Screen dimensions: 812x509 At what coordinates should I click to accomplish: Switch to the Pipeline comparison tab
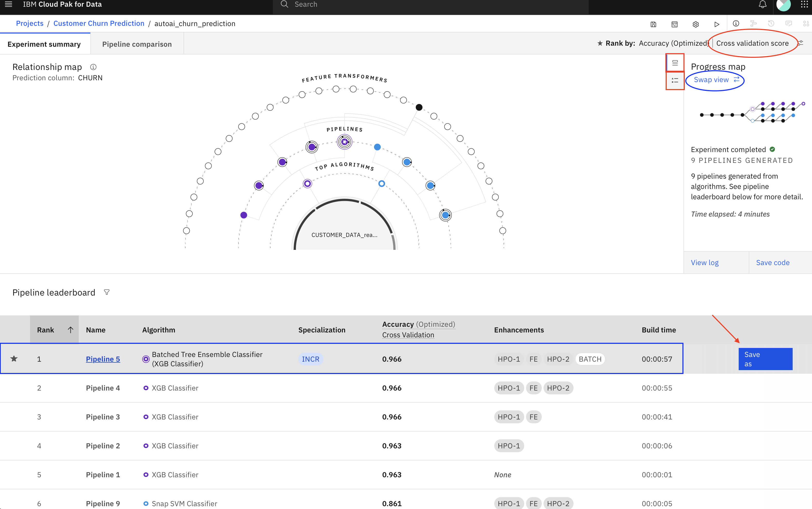(137, 44)
